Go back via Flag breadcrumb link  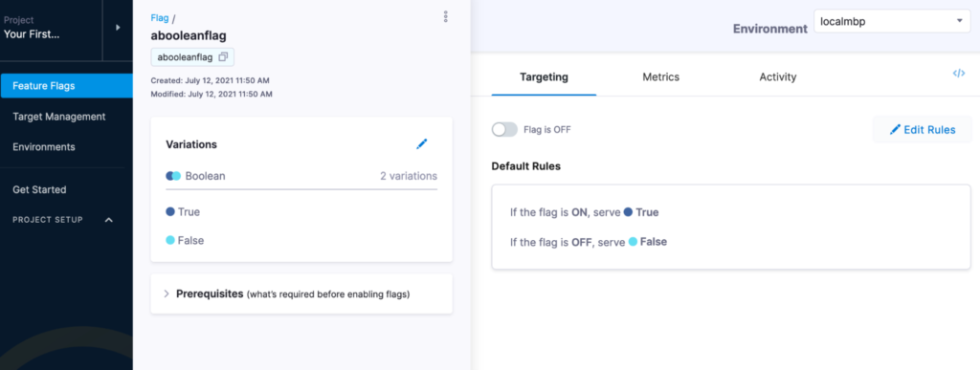[x=160, y=18]
